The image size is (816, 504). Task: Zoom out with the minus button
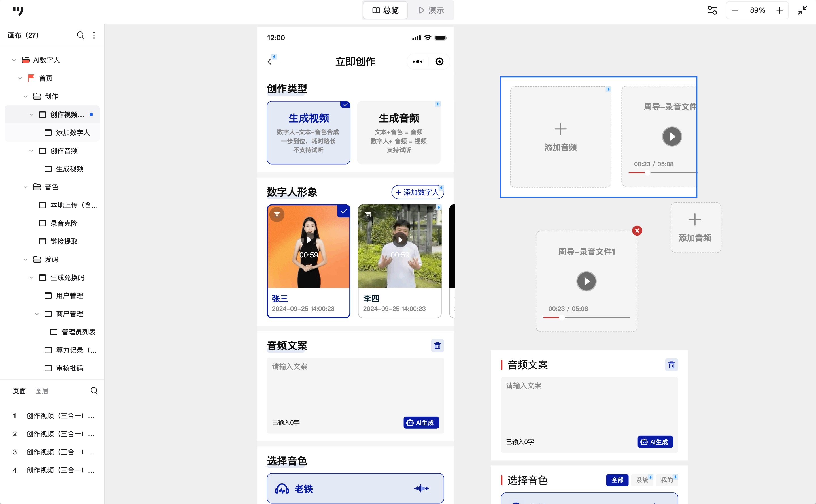[x=735, y=10]
